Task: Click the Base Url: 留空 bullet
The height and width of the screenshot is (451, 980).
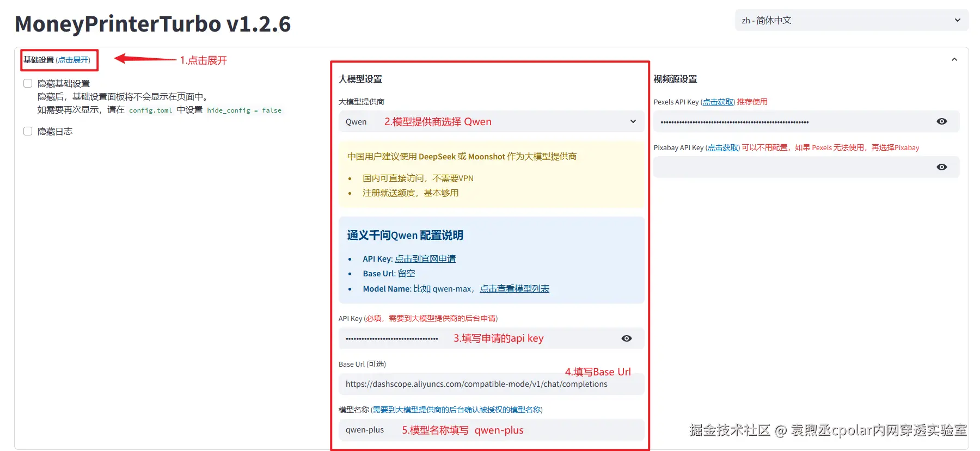Action: point(389,274)
